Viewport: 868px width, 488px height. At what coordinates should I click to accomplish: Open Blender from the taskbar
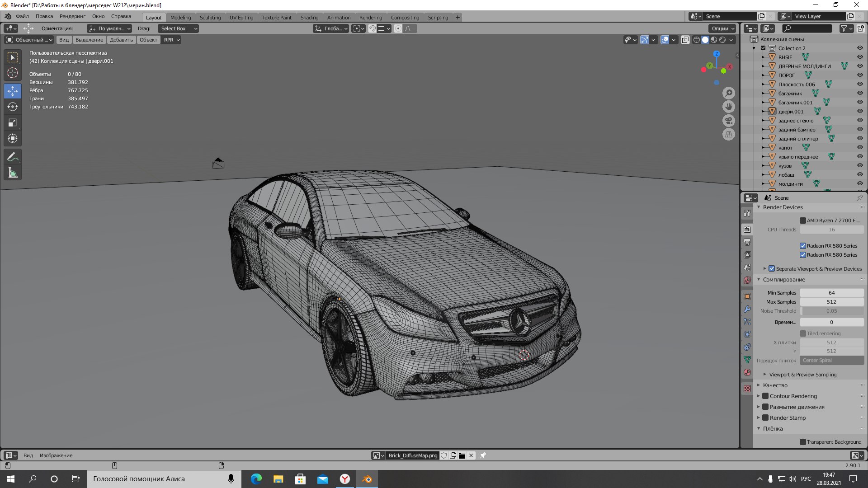367,479
